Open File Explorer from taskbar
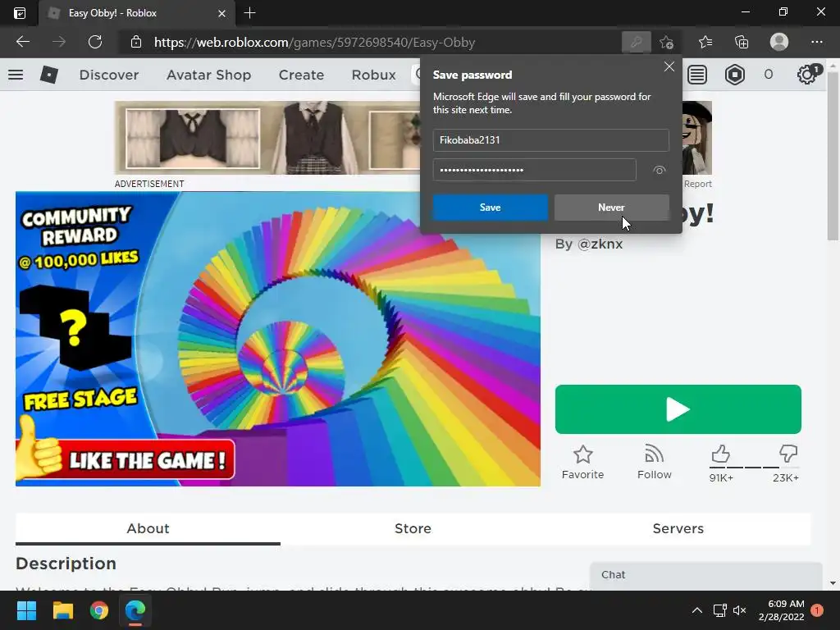Image resolution: width=840 pixels, height=630 pixels. tap(62, 610)
